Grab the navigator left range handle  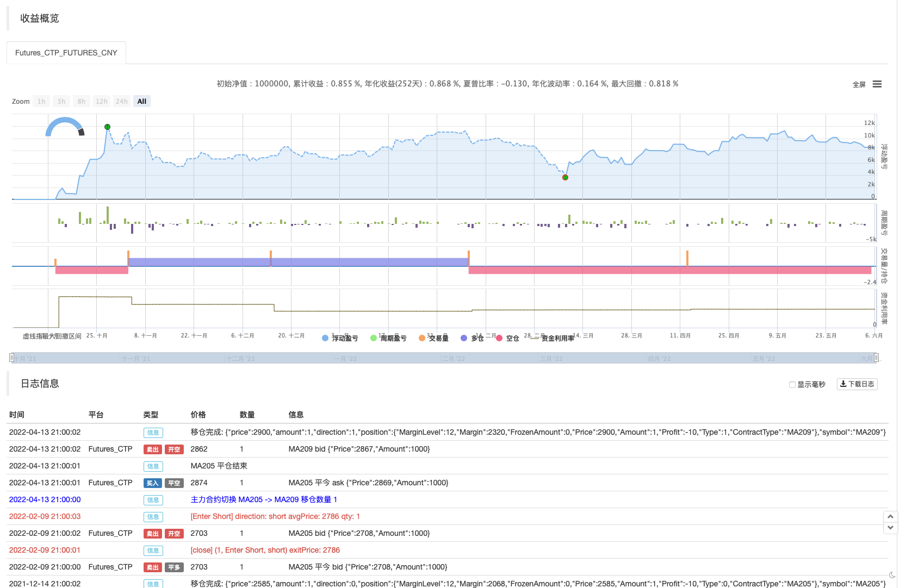[11, 358]
